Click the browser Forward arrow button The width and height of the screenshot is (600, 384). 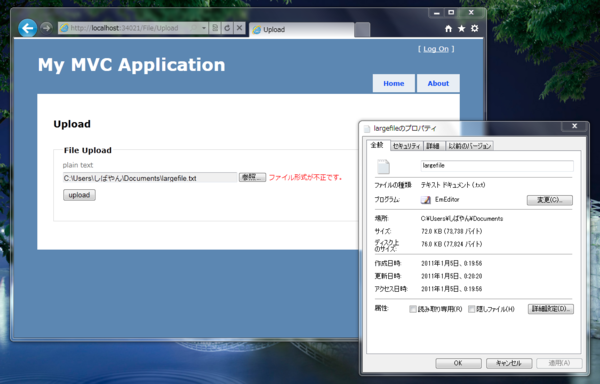[x=46, y=28]
